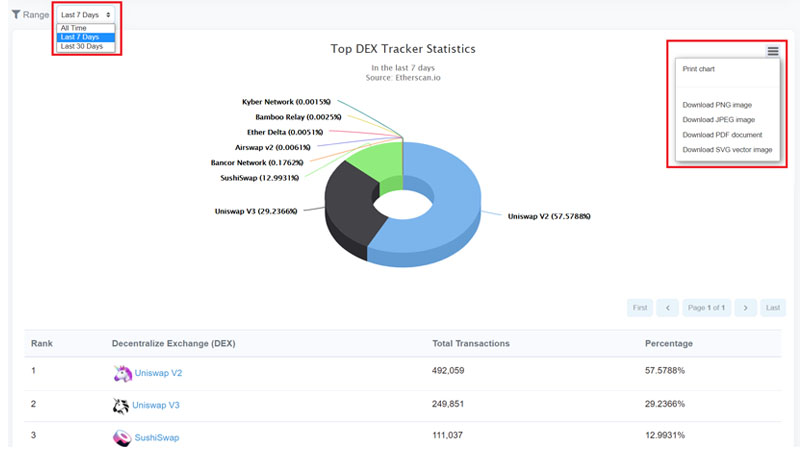
Task: Click the 57.5788% percentage cell
Action: (x=665, y=371)
